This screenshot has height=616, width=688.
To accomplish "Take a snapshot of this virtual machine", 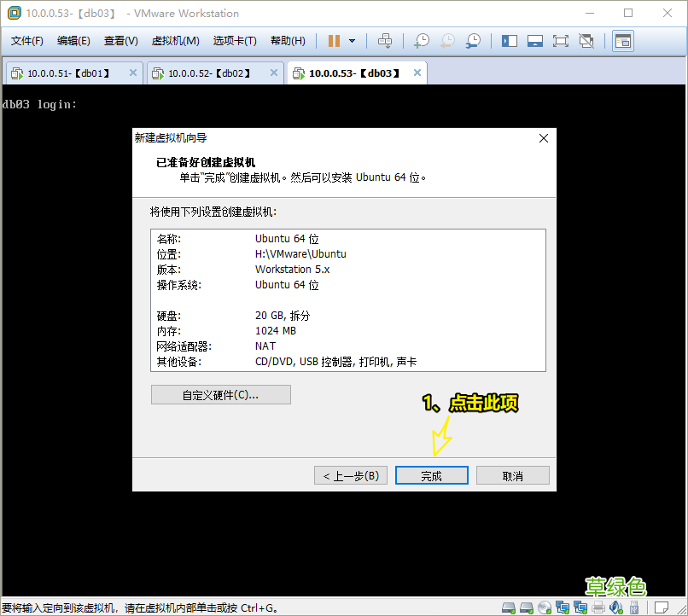I will point(422,41).
